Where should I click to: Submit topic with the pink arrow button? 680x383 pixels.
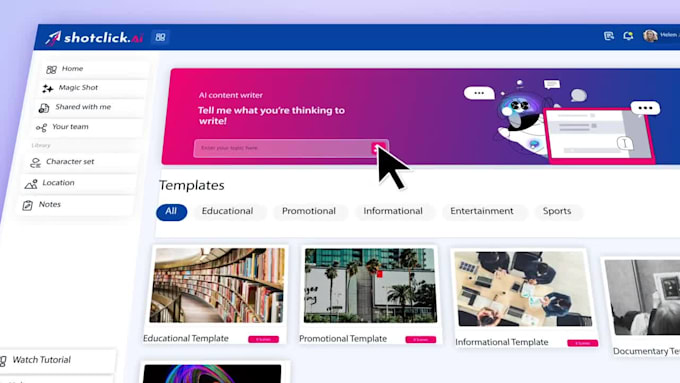[377, 148]
